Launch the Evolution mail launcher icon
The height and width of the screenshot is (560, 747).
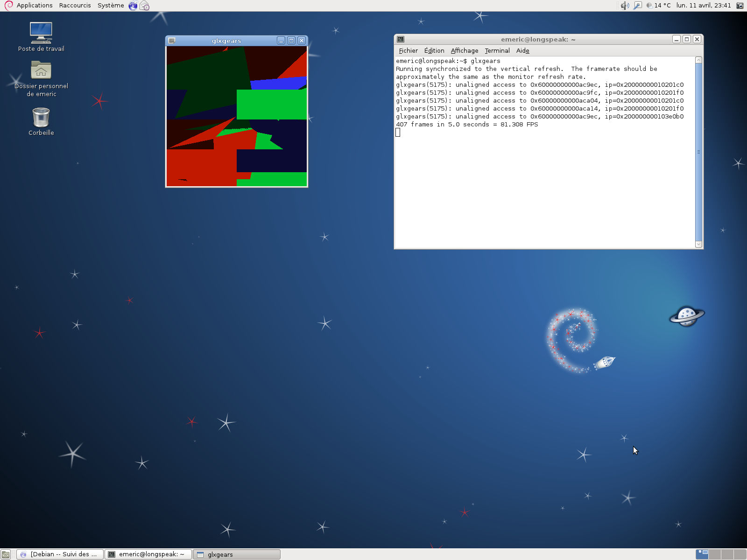145,6
